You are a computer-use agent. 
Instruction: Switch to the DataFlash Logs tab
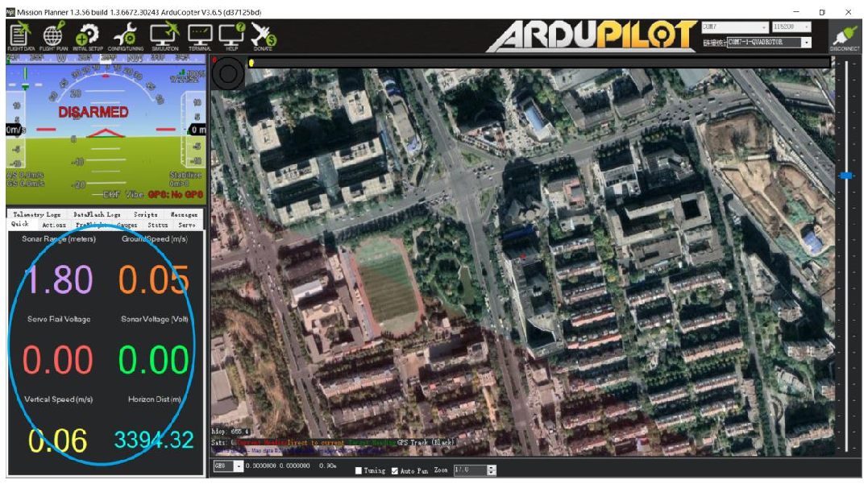point(97,214)
